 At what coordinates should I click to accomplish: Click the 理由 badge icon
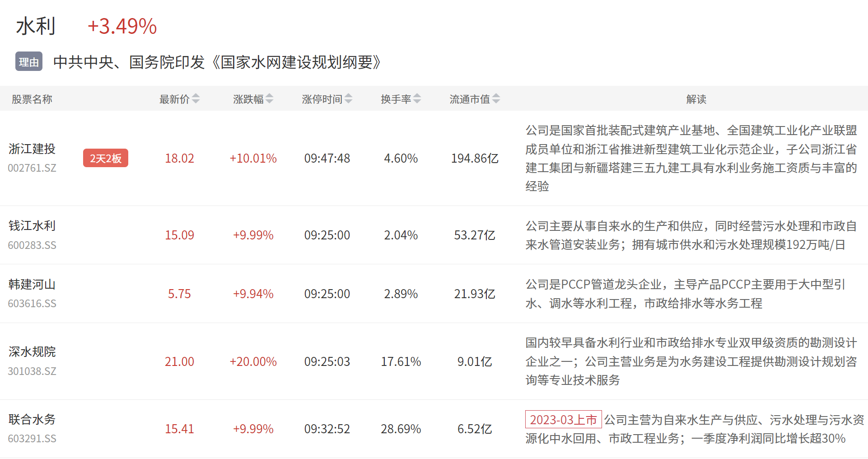point(29,62)
